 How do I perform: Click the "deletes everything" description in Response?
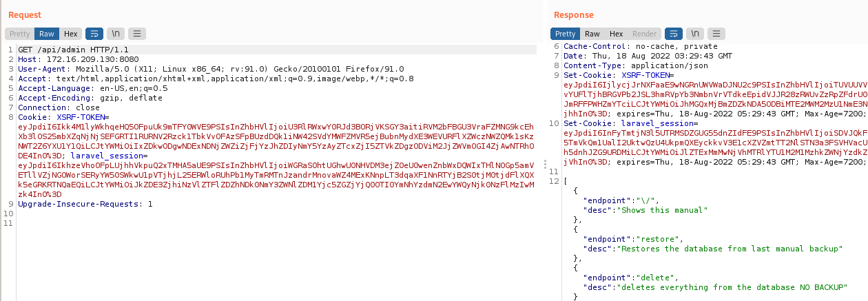tap(732, 287)
